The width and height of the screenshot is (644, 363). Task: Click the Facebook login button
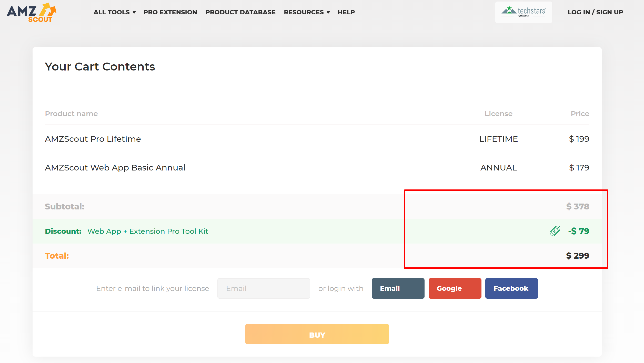coord(511,288)
